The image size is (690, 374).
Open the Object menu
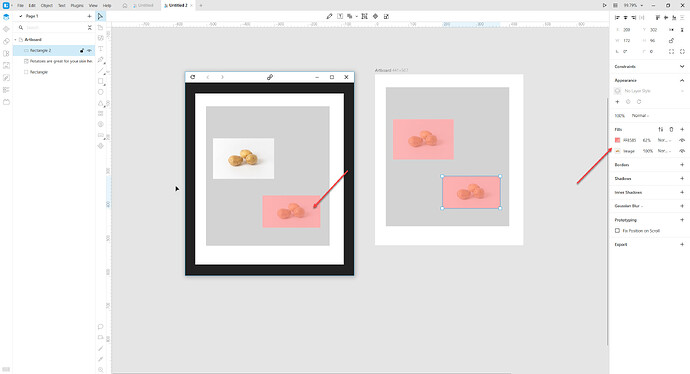tap(47, 5)
